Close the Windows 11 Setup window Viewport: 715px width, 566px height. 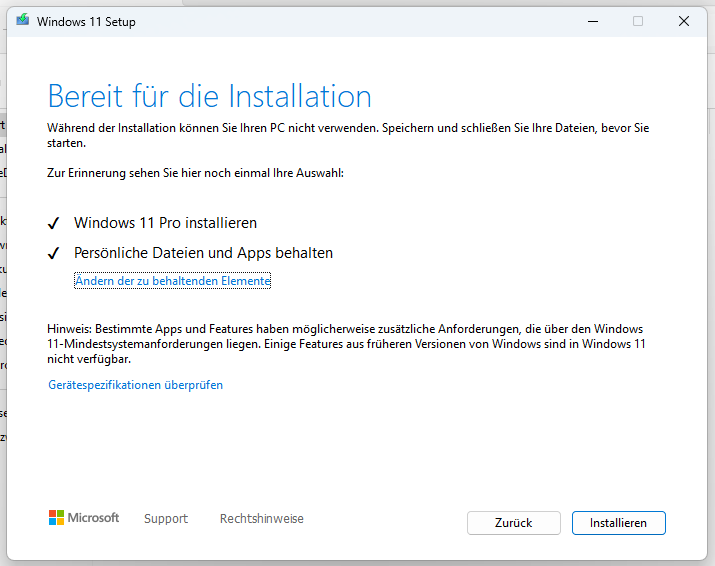coord(684,21)
